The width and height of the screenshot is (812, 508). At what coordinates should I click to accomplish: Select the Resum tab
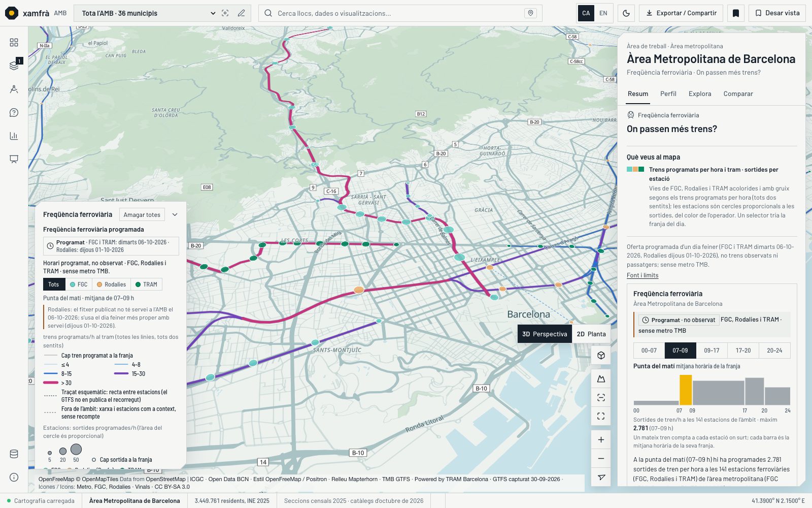coord(638,94)
